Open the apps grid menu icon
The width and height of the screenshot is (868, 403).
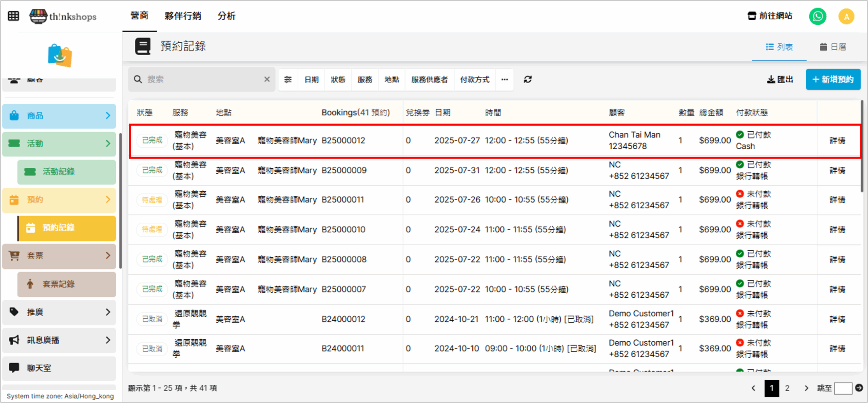[14, 16]
